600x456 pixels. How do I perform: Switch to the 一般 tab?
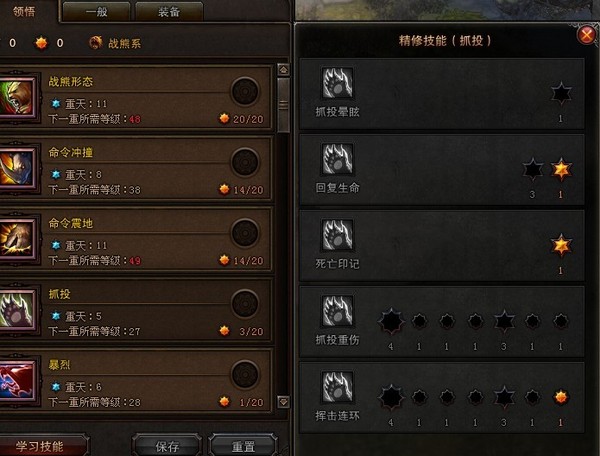(x=96, y=12)
